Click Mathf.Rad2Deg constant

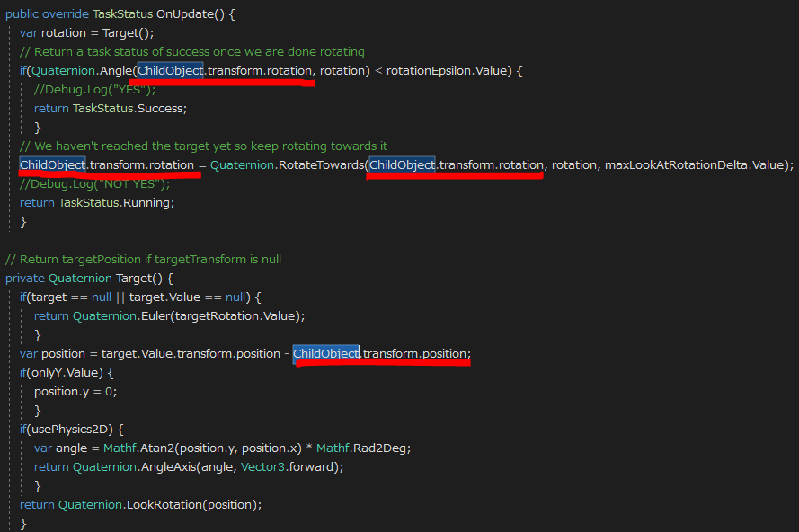click(361, 448)
